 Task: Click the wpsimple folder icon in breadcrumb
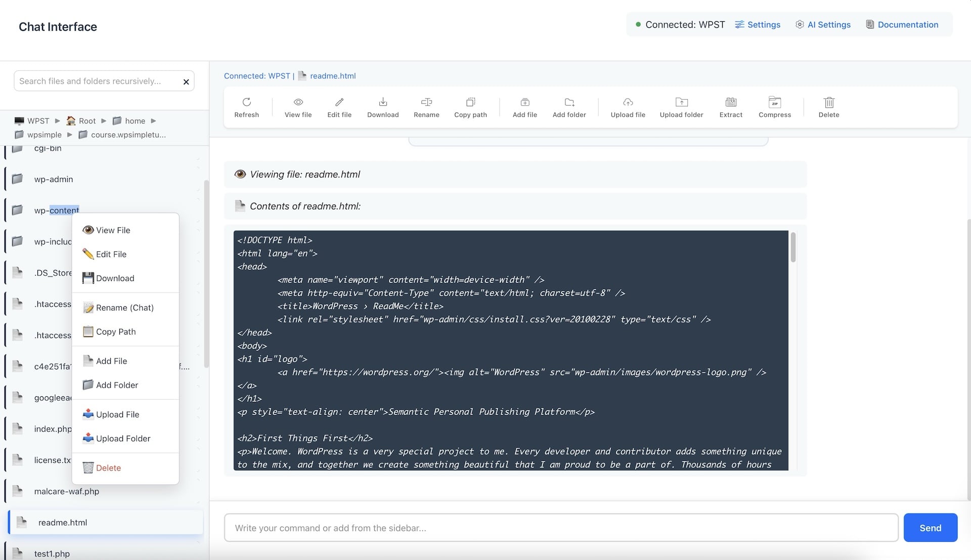click(x=19, y=134)
